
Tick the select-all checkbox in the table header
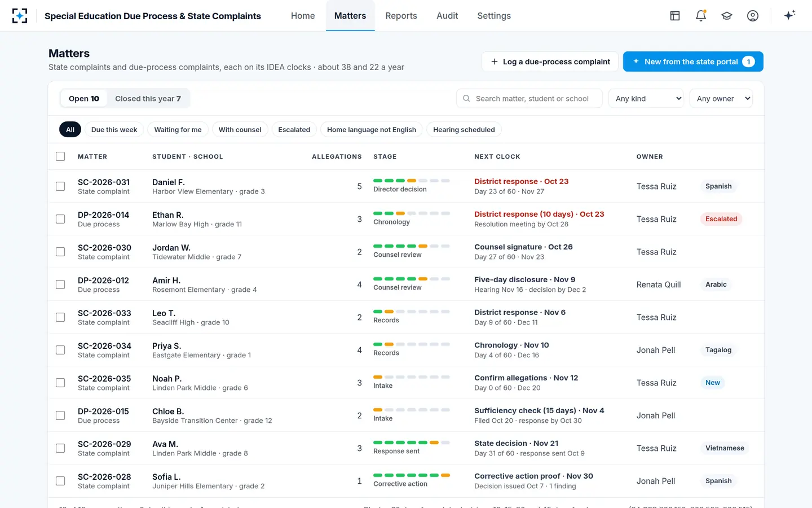pos(60,156)
